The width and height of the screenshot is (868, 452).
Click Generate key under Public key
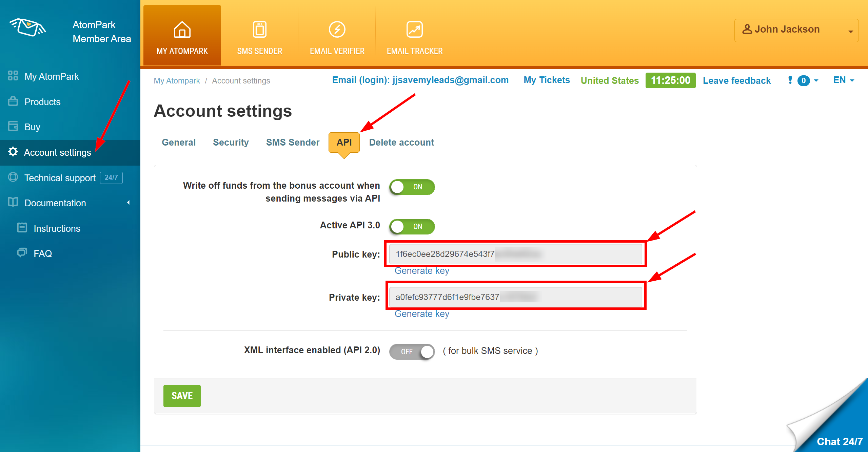point(422,271)
